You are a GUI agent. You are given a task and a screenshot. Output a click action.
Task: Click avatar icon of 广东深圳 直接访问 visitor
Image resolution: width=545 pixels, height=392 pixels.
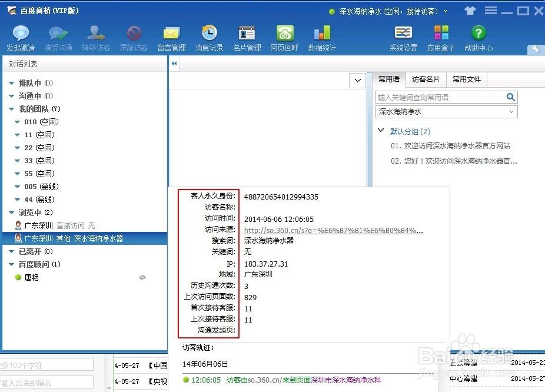18,225
